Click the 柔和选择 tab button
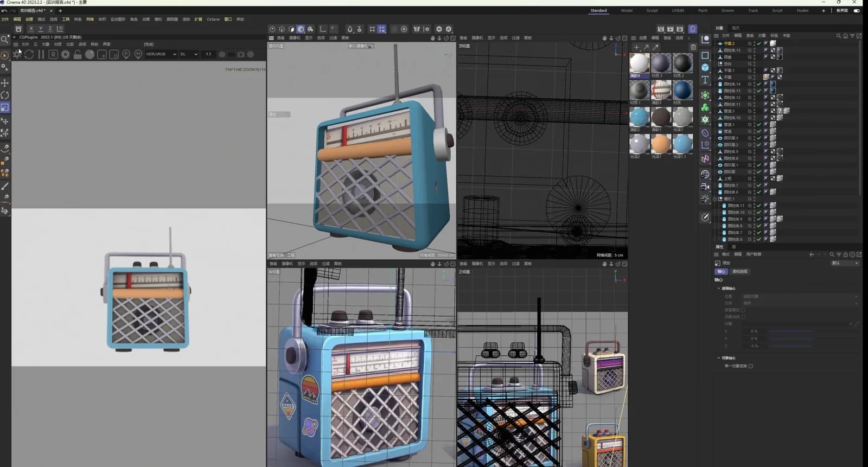 [x=740, y=272]
